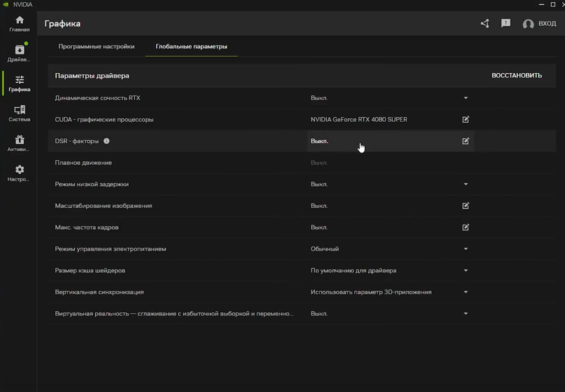Screen dimensions: 565x392
Task: Open Режим управления электропитанием dropdown
Action: [466, 249]
